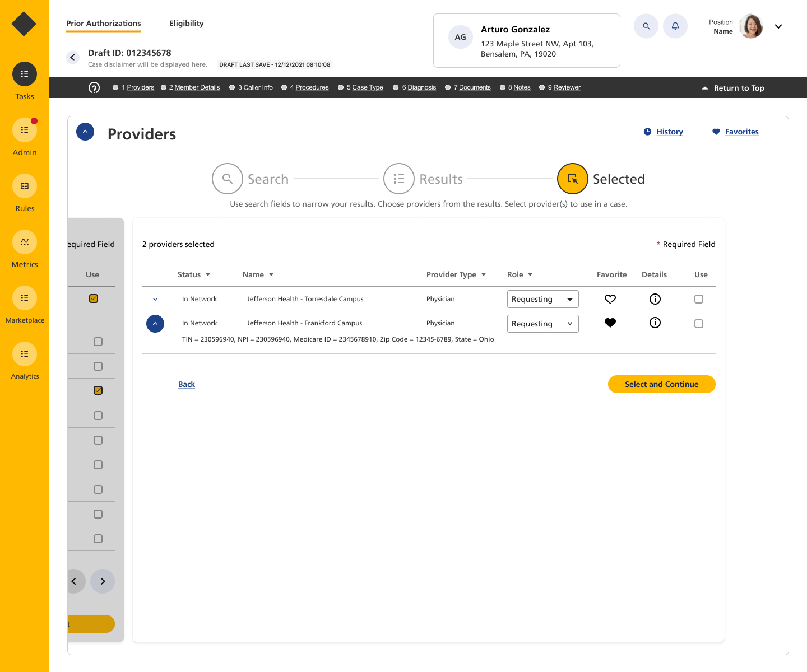Open the History link
The image size is (807, 672).
tap(669, 132)
